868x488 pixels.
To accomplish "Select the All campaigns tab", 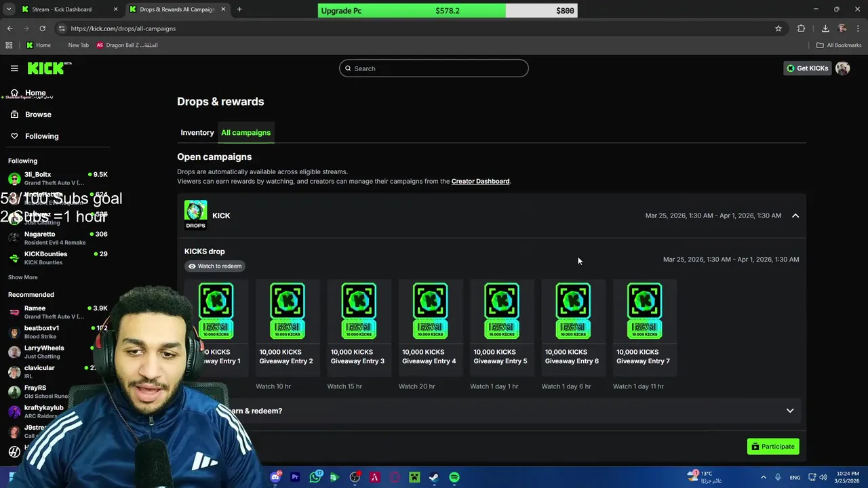I will point(245,133).
